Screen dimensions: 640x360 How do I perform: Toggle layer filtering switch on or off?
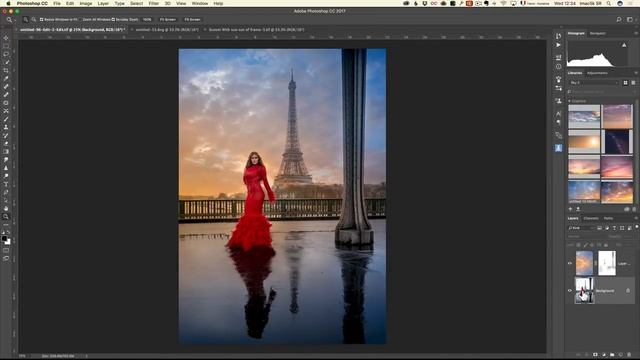click(636, 227)
